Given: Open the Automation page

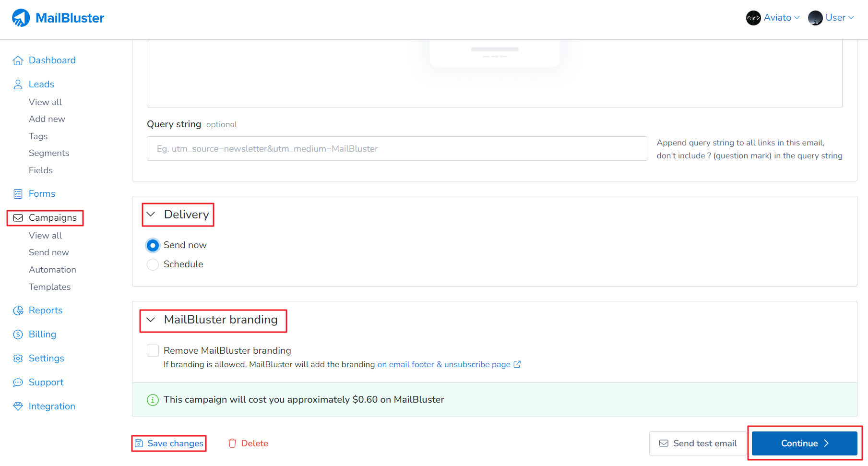Looking at the screenshot, I should point(52,270).
